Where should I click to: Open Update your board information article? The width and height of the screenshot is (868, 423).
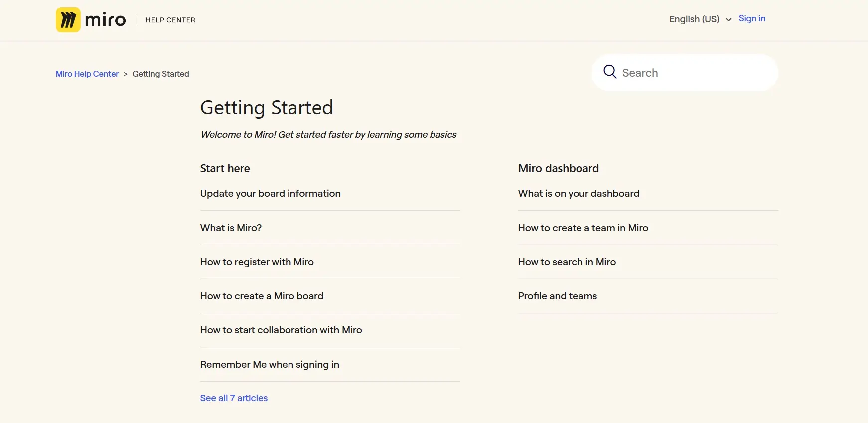pos(271,193)
